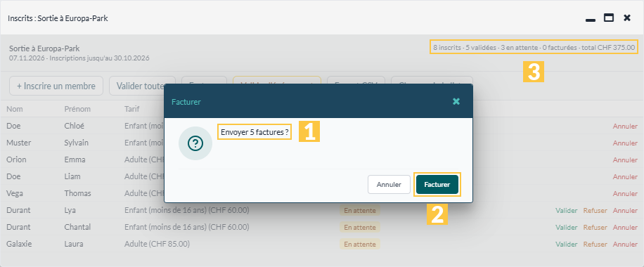Click the Annuler button in the dialog
Viewport: 644px width, 267px height.
pos(389,184)
